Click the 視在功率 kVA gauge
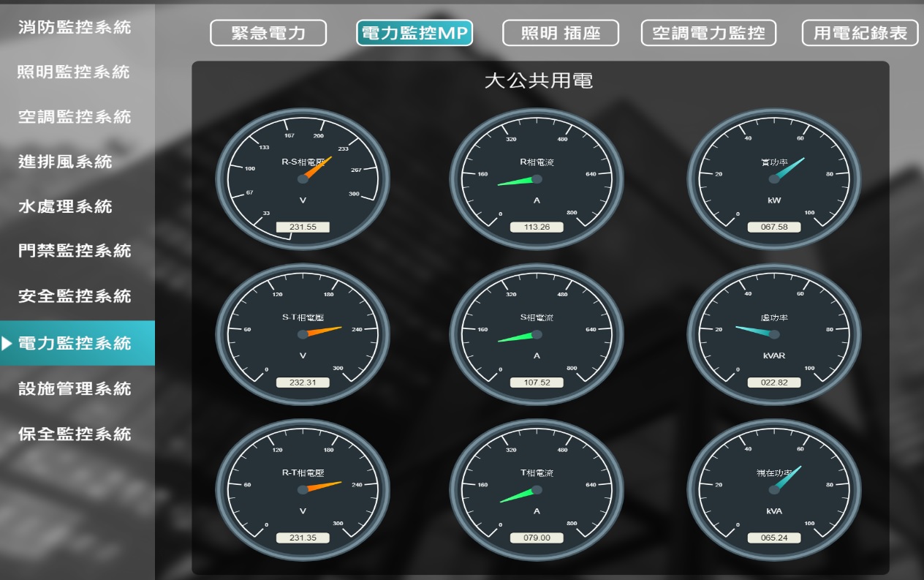Screen dimensions: 924x580 773,490
